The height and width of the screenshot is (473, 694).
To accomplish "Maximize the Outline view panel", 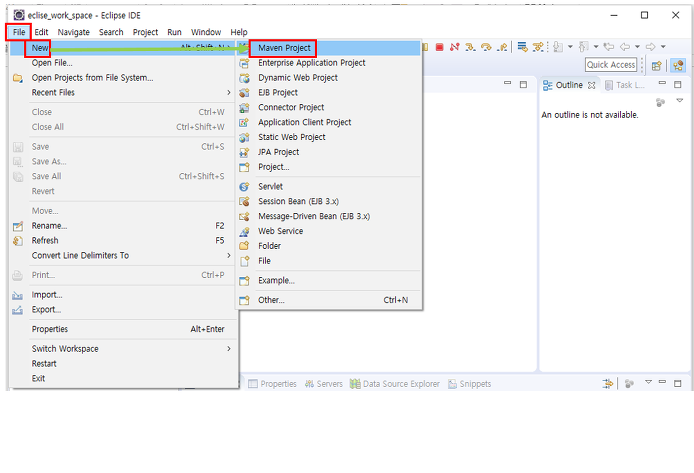I will click(x=678, y=84).
